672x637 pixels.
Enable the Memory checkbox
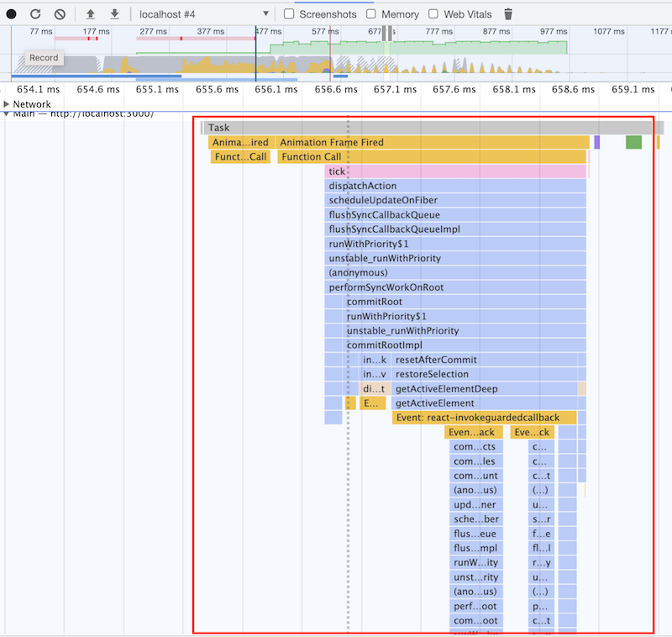(x=371, y=14)
